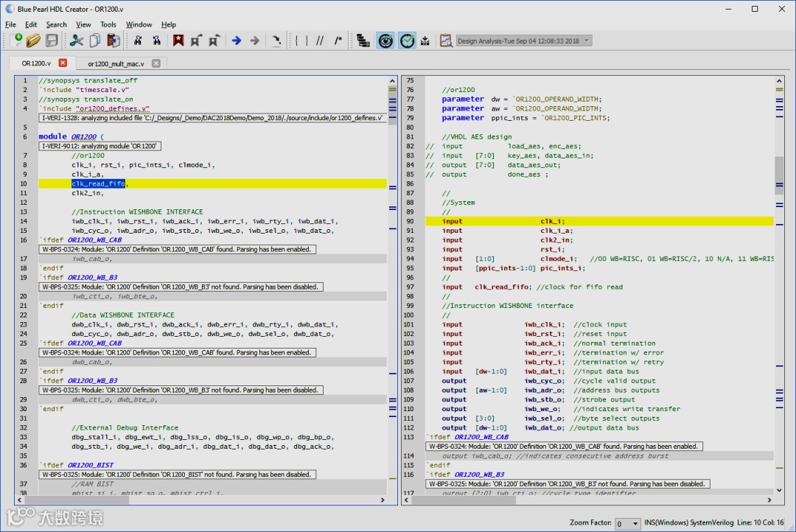Open the Design Analysis dropdown
The height and width of the screenshot is (532, 796).
(x=524, y=41)
